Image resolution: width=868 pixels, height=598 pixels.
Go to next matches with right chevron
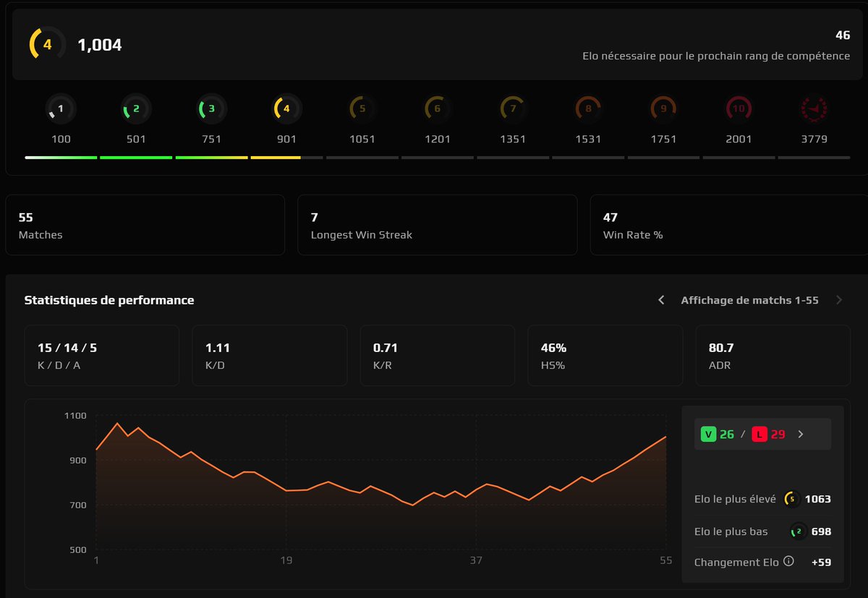coord(839,300)
